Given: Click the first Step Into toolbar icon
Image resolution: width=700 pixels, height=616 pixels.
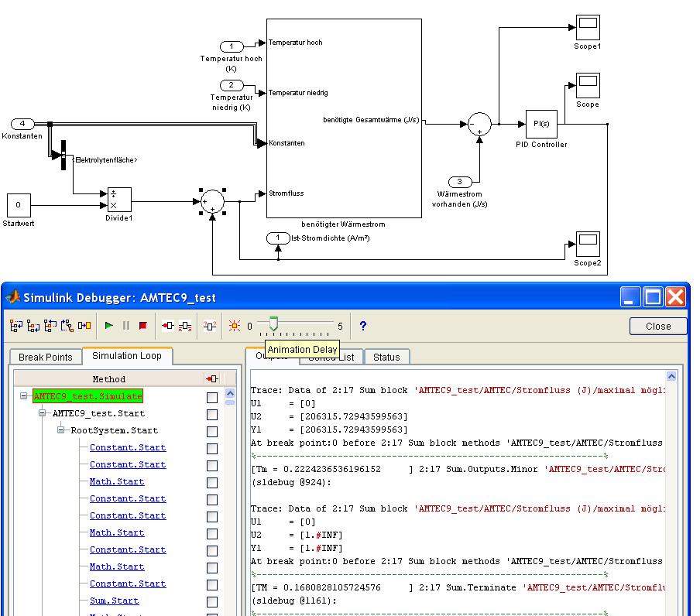Looking at the screenshot, I should coord(15,326).
